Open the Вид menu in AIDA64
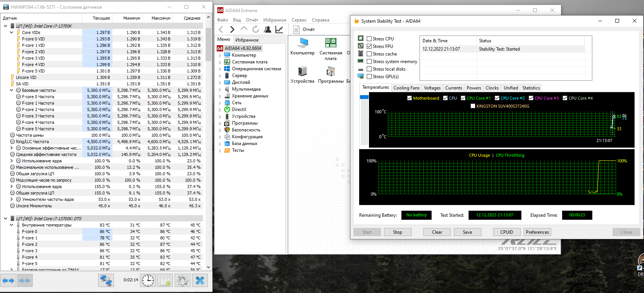Screen dimensions: 644x293 point(237,20)
